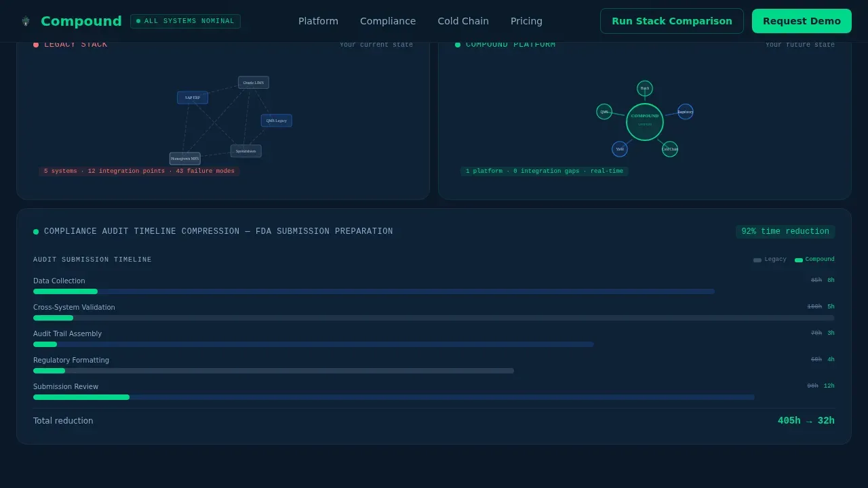Click the Regulatory node circle
The image size is (868, 488).
click(686, 112)
